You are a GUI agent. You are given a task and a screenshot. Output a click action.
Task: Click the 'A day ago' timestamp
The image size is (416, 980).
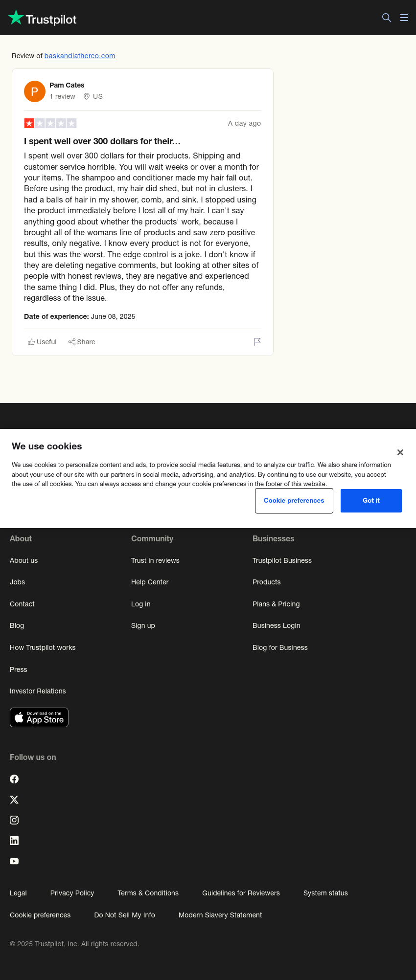point(244,123)
